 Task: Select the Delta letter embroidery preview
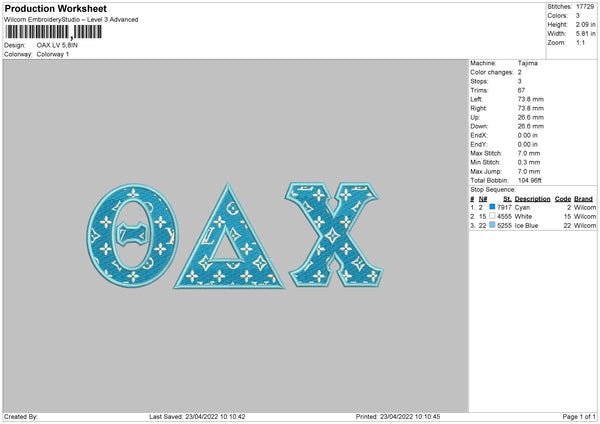[229, 236]
